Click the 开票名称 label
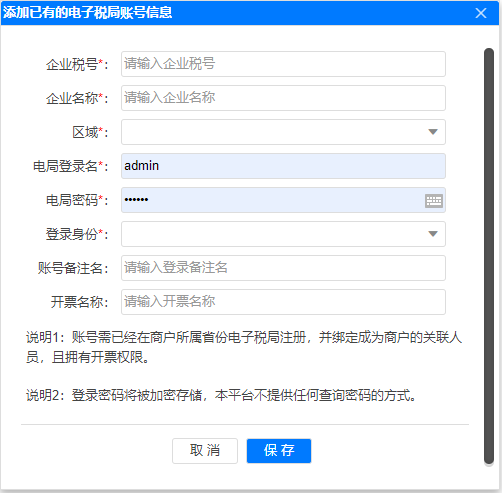The image size is (502, 493). click(x=80, y=302)
